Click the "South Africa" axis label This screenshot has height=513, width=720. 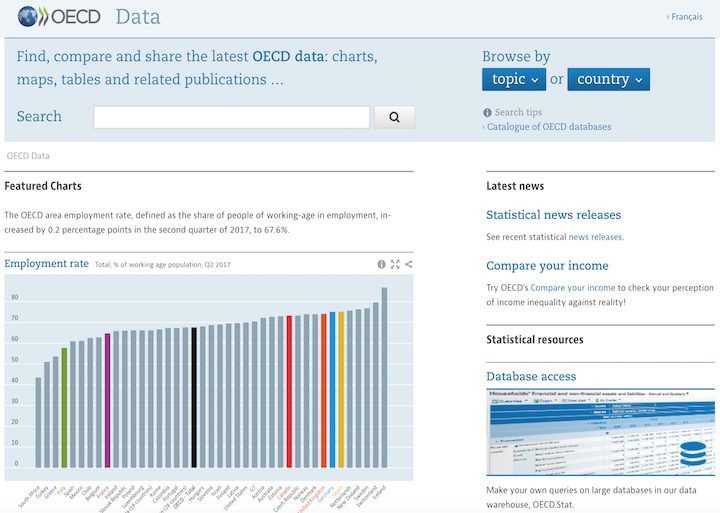click(30, 497)
